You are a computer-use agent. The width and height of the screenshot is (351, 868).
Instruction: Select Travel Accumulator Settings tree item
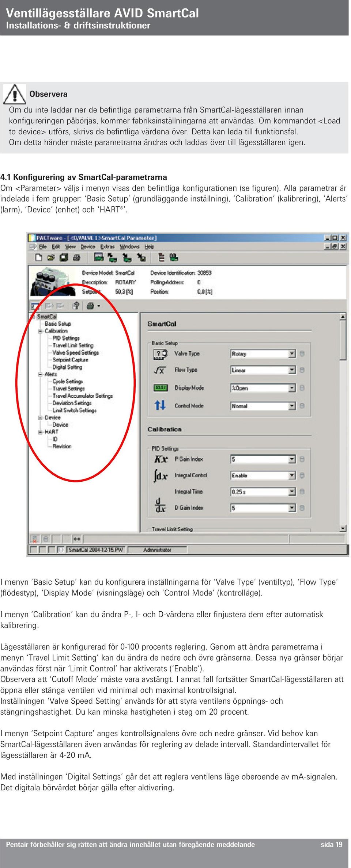[x=83, y=396]
